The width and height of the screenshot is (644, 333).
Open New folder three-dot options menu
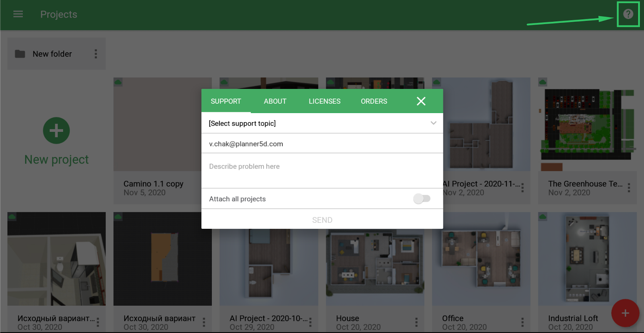coord(96,54)
